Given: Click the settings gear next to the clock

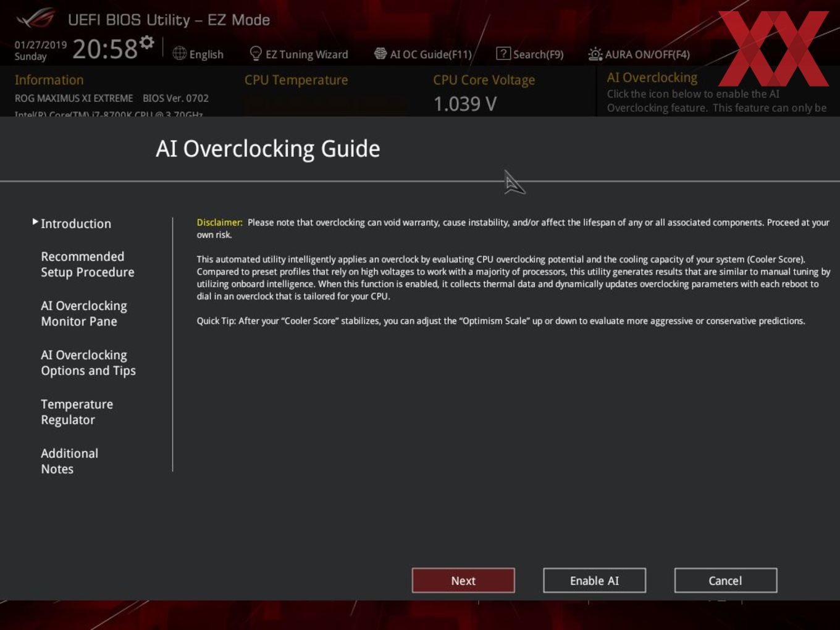Looking at the screenshot, I should [146, 42].
